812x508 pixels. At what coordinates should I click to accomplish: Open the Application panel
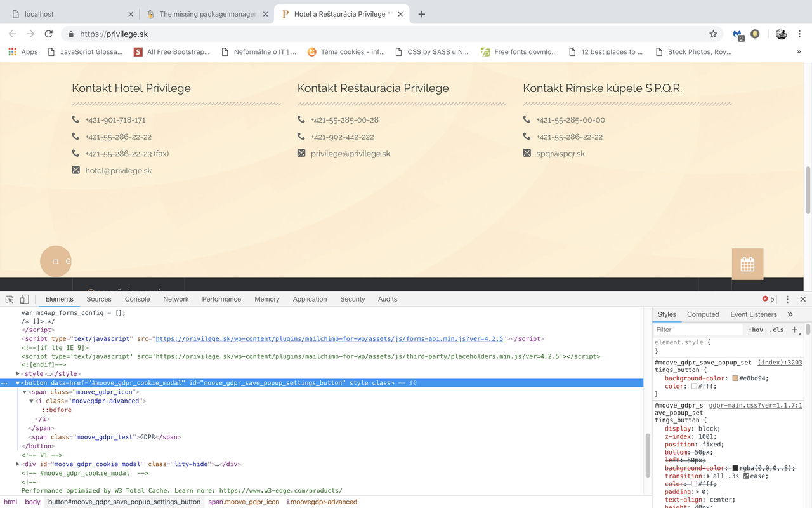click(x=310, y=299)
